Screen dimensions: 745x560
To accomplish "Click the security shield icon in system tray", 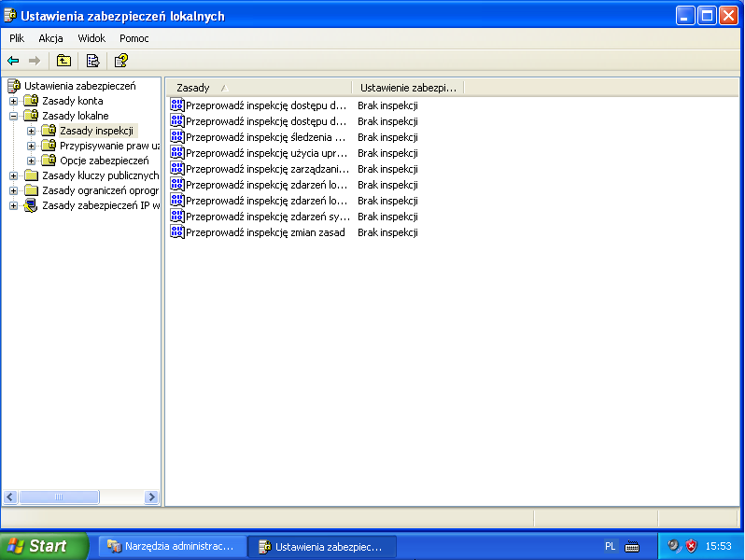I will (x=692, y=546).
